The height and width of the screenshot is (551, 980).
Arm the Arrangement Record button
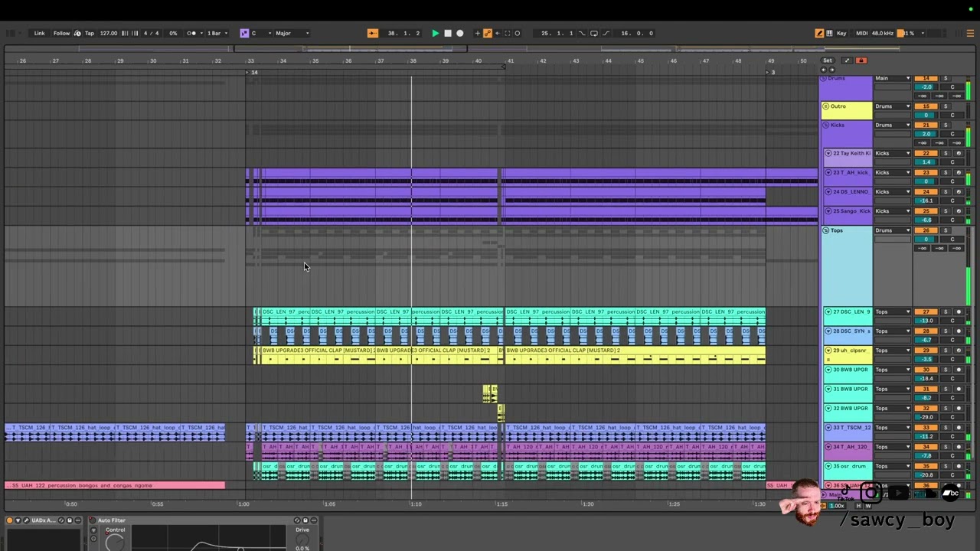(x=459, y=33)
